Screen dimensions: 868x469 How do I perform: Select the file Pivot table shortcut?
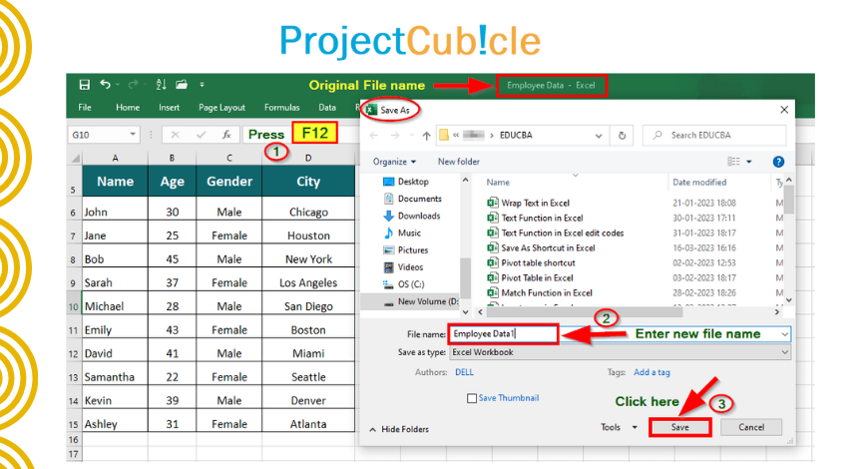point(532,263)
